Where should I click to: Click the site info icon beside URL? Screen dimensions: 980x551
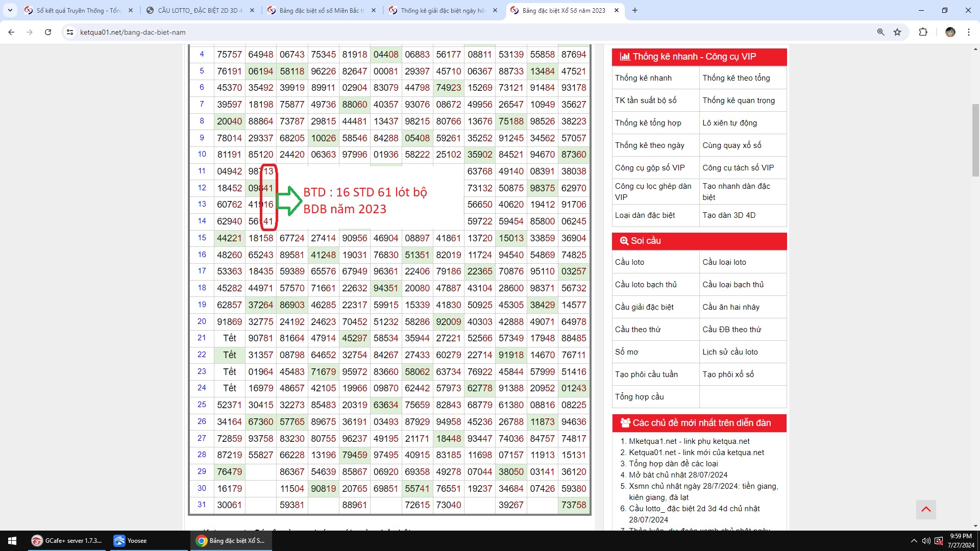click(x=70, y=32)
